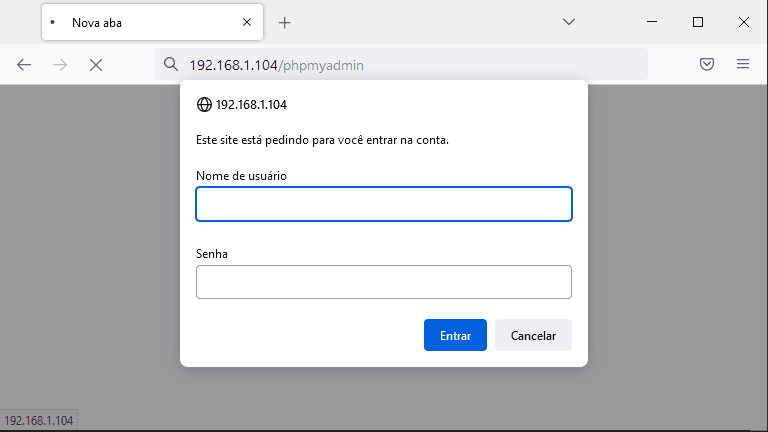Stop loading the page
The width and height of the screenshot is (768, 432).
click(x=96, y=65)
